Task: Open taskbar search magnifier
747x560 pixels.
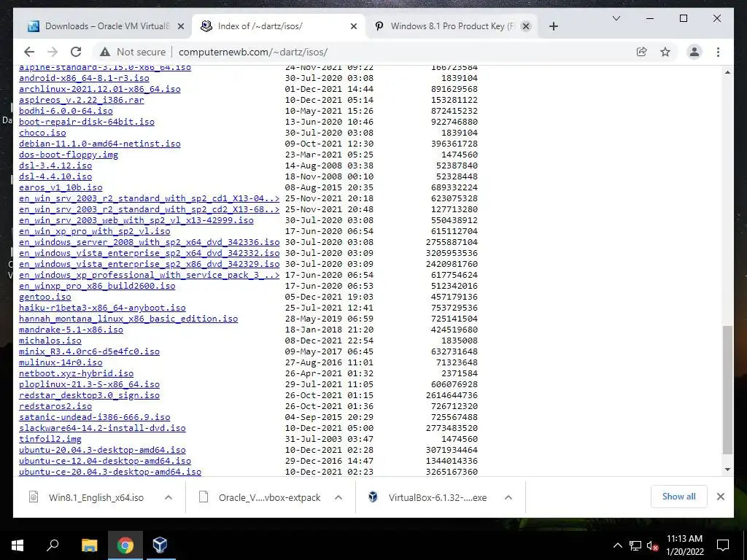Action: (x=53, y=545)
